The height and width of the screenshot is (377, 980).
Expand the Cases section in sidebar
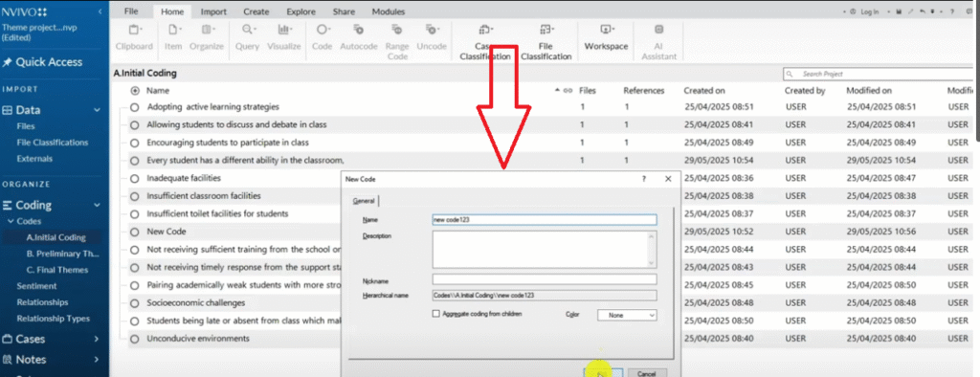(97, 339)
